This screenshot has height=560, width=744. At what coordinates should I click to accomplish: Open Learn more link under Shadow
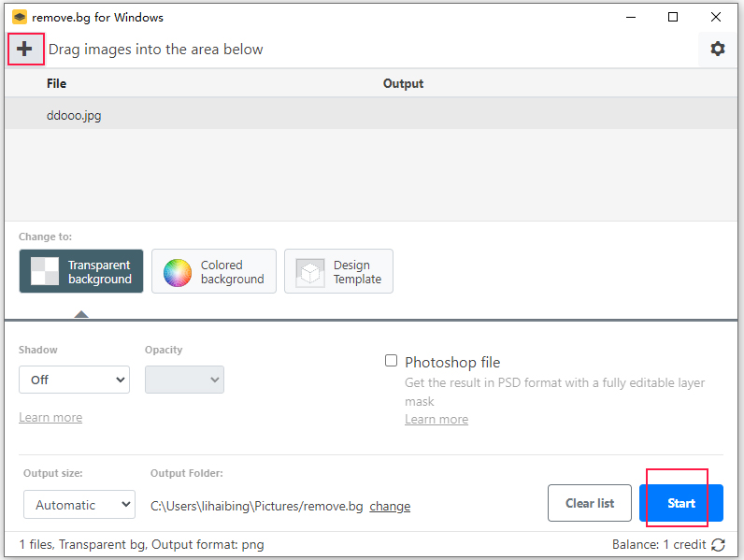[50, 417]
